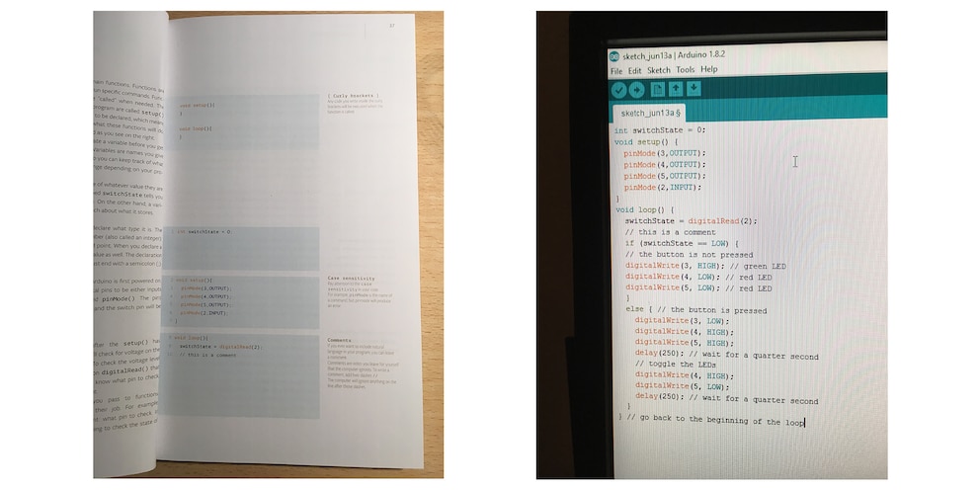
Task: Click 'pinMode(3,OUTPUT)' line in the Arduino editor
Action: [665, 153]
